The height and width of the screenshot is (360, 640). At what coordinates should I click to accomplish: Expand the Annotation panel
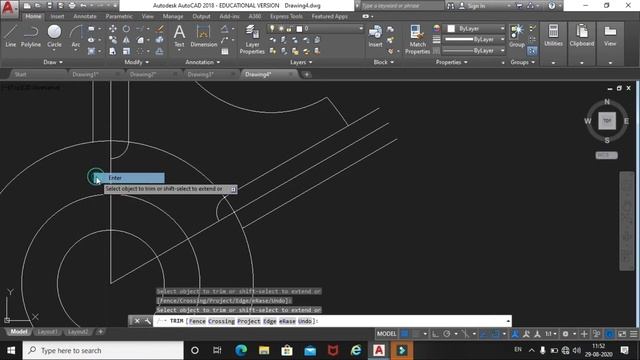(203, 62)
